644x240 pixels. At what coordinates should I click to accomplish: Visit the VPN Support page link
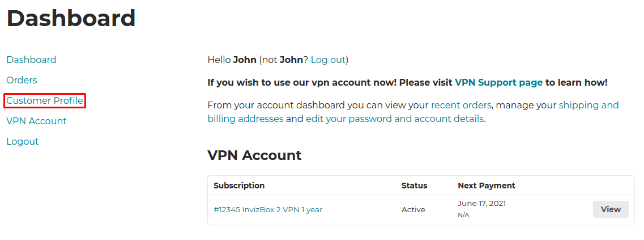pos(498,82)
